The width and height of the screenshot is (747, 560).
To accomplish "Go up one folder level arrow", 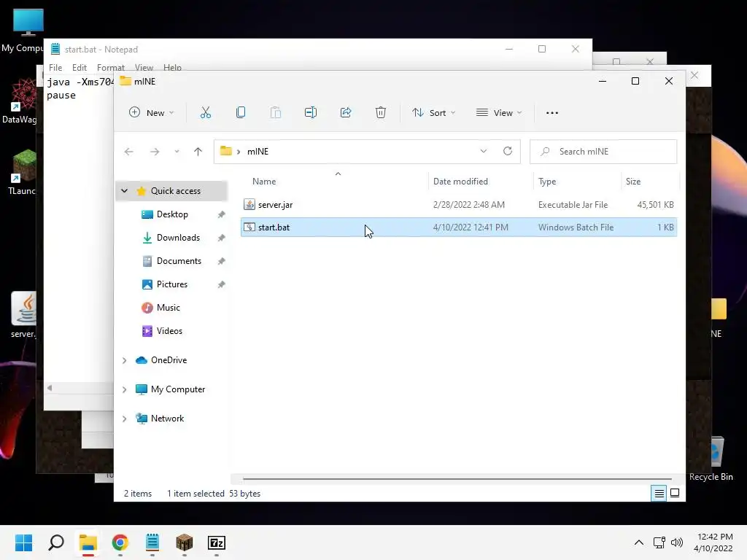I will coord(198,152).
